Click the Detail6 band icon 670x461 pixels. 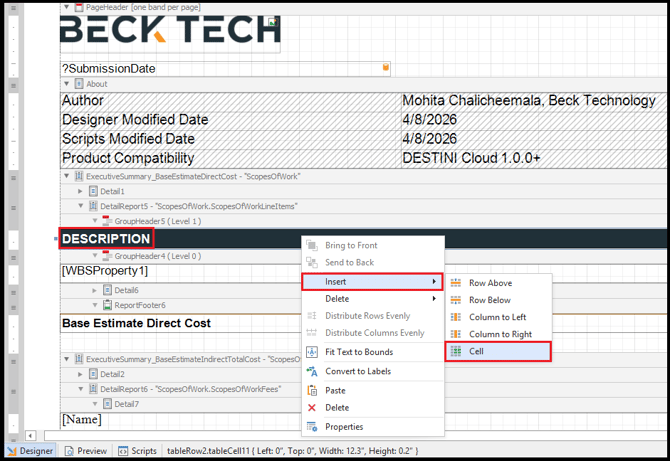click(107, 290)
